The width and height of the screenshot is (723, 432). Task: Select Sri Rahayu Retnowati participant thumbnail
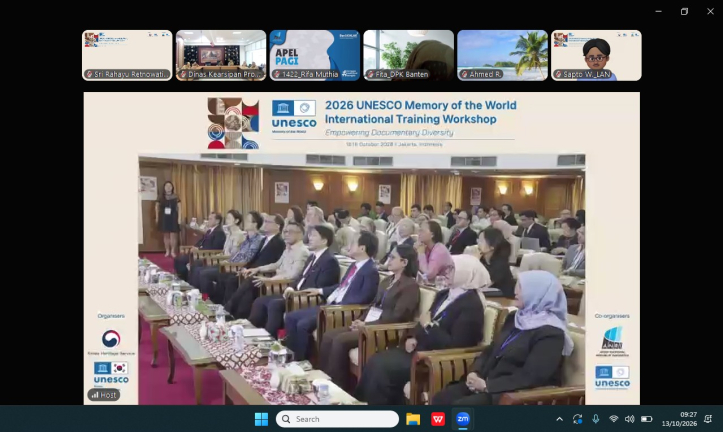pos(127,55)
